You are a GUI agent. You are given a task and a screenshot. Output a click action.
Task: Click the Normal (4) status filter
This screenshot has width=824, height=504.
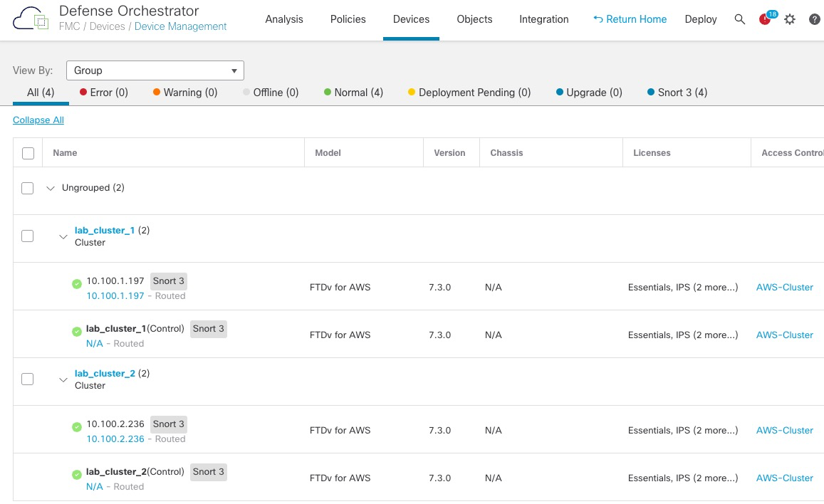click(x=353, y=92)
